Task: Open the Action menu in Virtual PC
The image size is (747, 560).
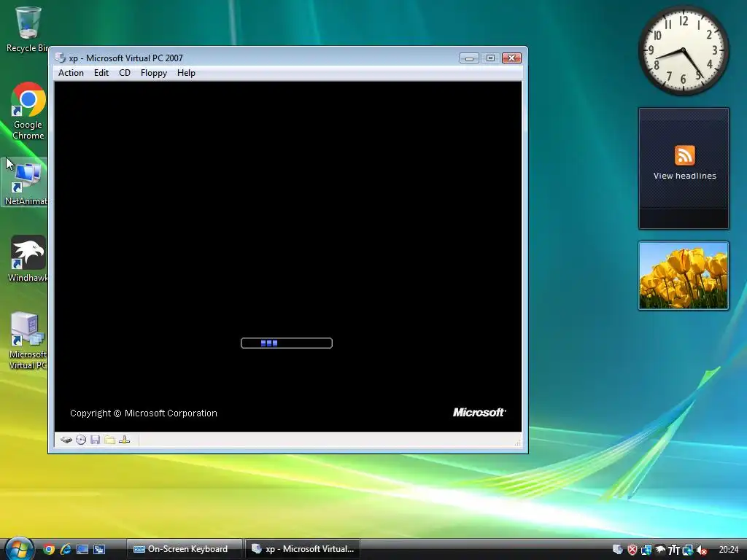Action: pyautogui.click(x=71, y=73)
